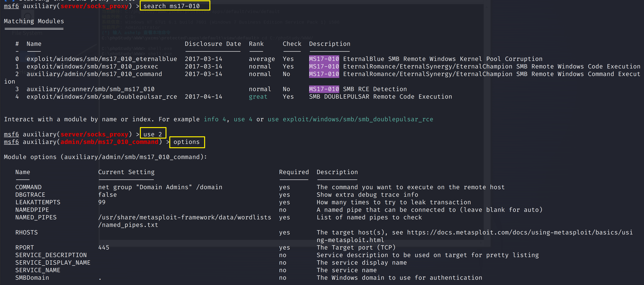The width and height of the screenshot is (644, 285).
Task: Click the 2017-04-14 disclosure date
Action: [203, 97]
